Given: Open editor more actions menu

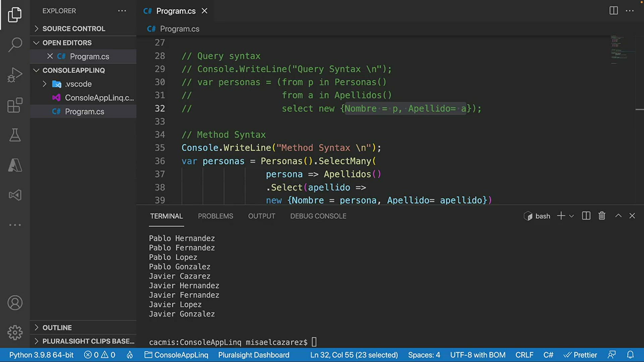Looking at the screenshot, I should click(630, 11).
